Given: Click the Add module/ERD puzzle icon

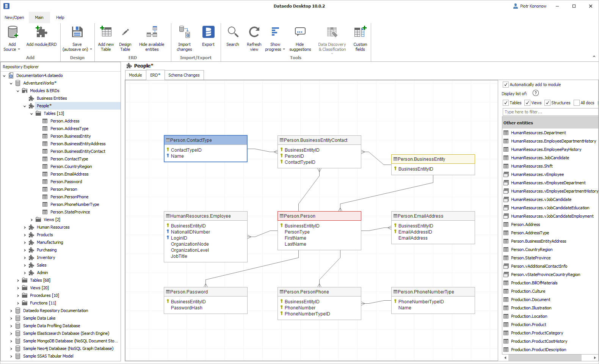Looking at the screenshot, I should point(41,33).
